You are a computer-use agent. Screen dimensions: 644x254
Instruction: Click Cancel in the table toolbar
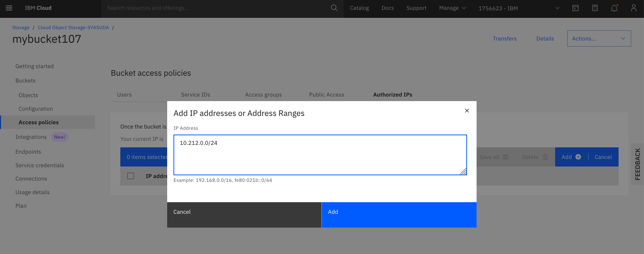pyautogui.click(x=603, y=157)
